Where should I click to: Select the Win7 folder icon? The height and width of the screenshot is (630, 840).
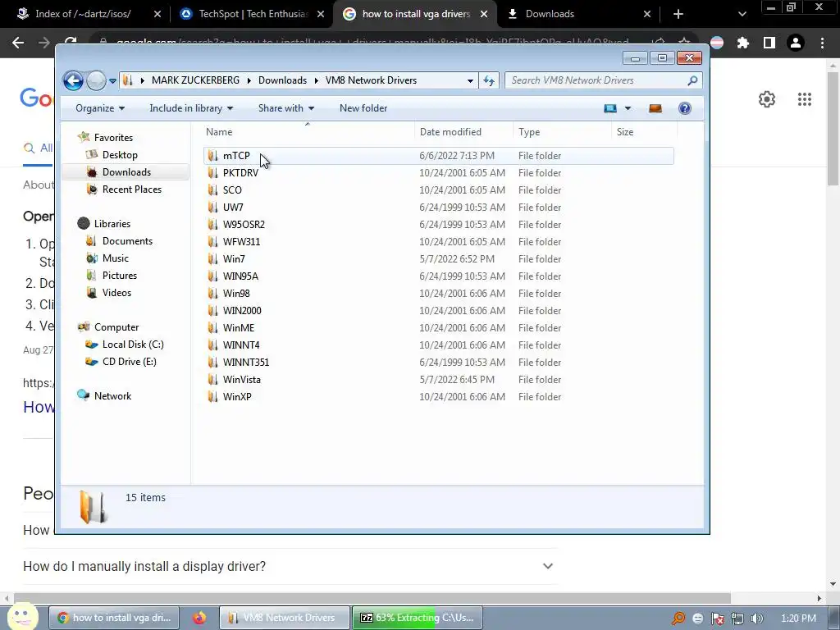(x=213, y=258)
